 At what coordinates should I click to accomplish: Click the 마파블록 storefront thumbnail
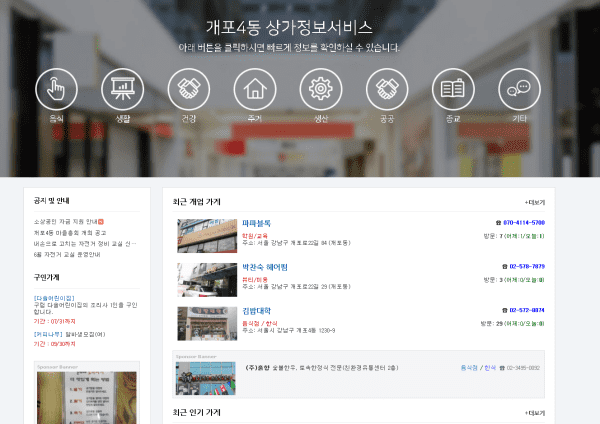(207, 236)
